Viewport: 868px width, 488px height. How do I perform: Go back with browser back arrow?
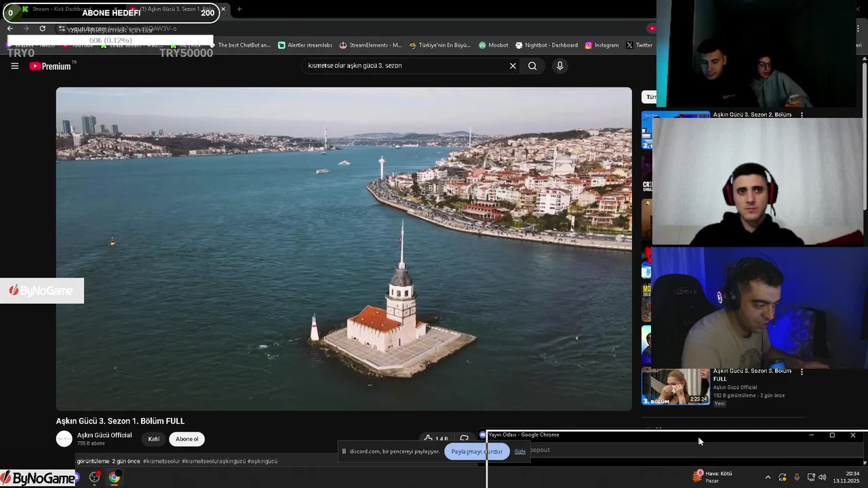pos(9,28)
